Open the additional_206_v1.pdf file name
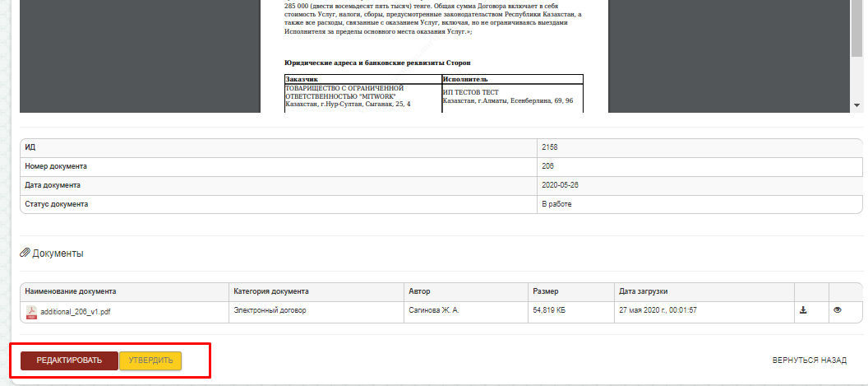 (x=76, y=312)
